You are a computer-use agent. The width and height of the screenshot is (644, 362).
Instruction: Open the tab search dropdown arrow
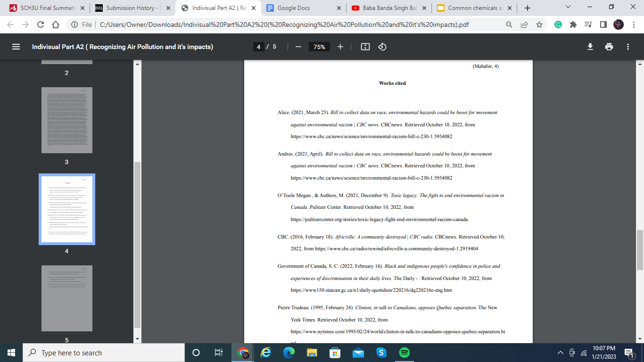tap(568, 7)
